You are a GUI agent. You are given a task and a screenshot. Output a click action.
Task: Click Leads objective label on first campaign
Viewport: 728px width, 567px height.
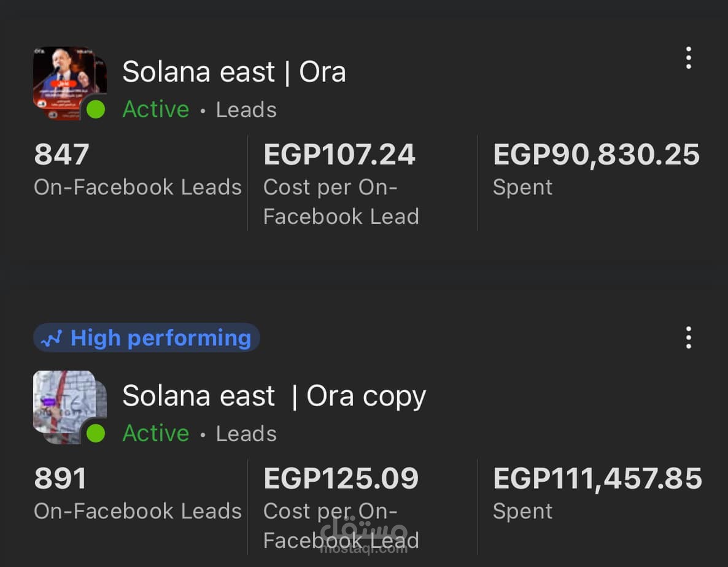click(246, 110)
